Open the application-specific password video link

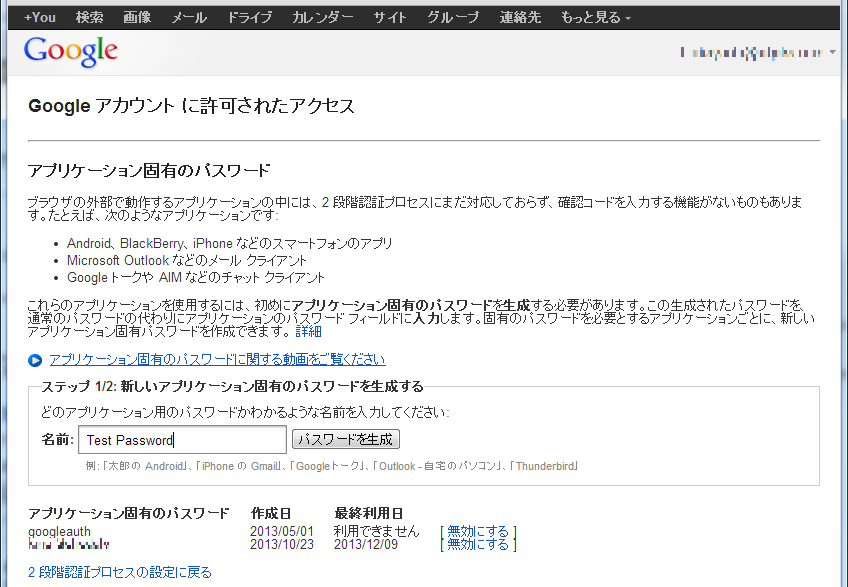click(x=217, y=360)
